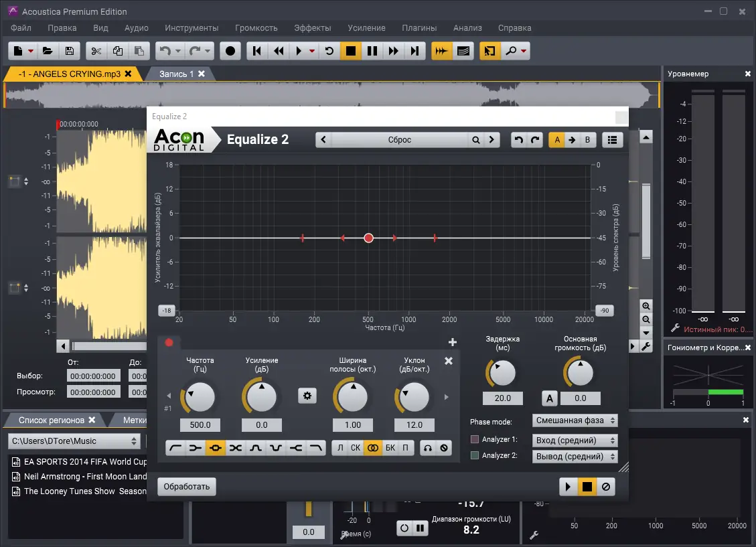The width and height of the screenshot is (756, 547).
Task: Click the main toolbar Play button
Action: pyautogui.click(x=299, y=51)
